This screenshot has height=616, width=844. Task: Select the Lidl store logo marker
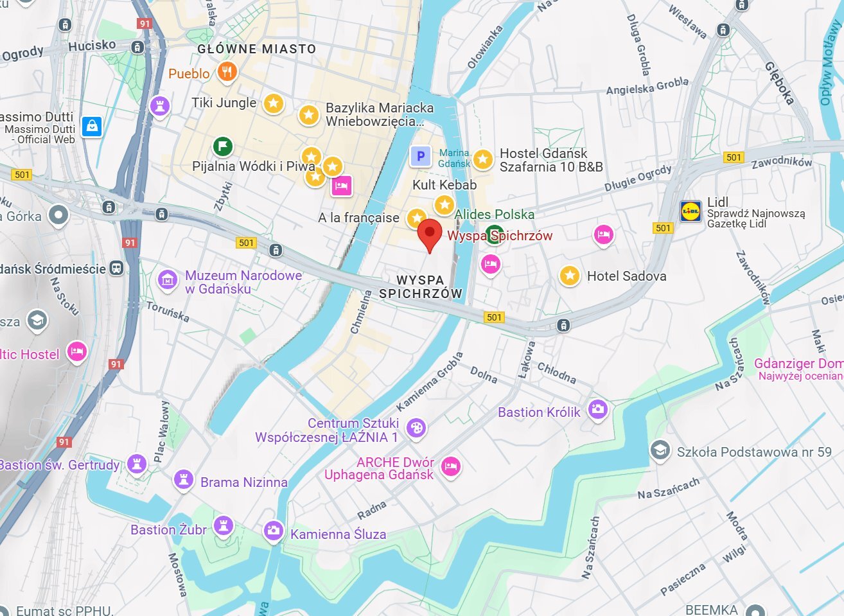pyautogui.click(x=691, y=211)
